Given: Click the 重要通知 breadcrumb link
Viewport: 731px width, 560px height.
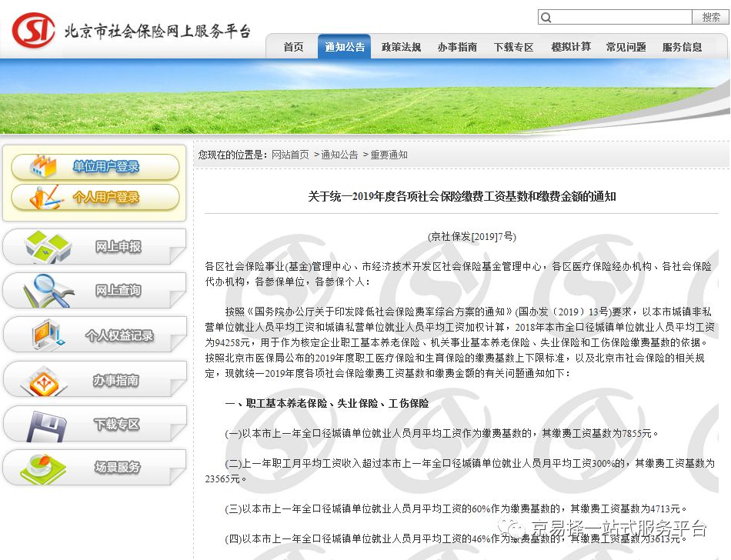Looking at the screenshot, I should tap(389, 155).
